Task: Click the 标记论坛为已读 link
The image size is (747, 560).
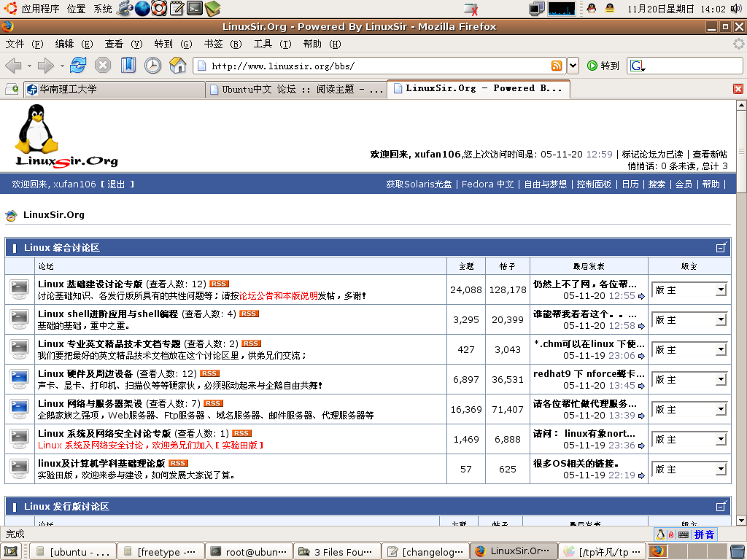Action: click(x=652, y=154)
